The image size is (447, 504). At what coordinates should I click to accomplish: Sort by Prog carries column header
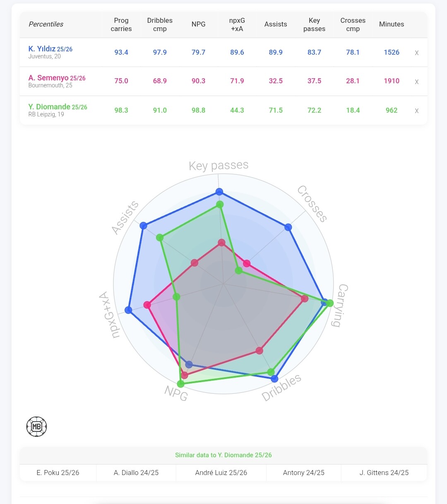coord(121,24)
